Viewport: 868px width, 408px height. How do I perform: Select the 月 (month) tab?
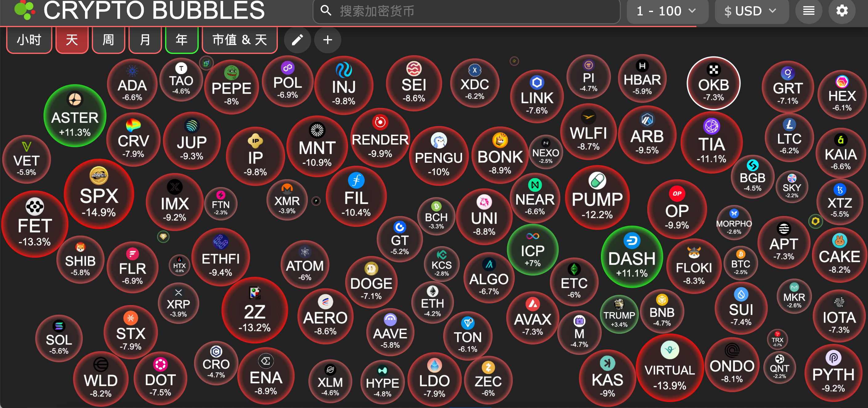145,40
